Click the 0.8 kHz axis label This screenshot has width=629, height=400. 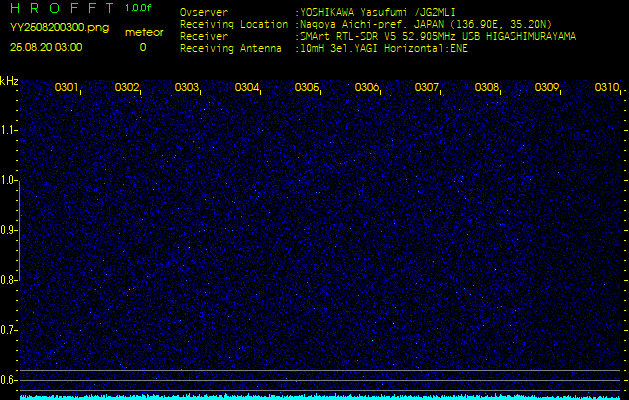(8, 280)
